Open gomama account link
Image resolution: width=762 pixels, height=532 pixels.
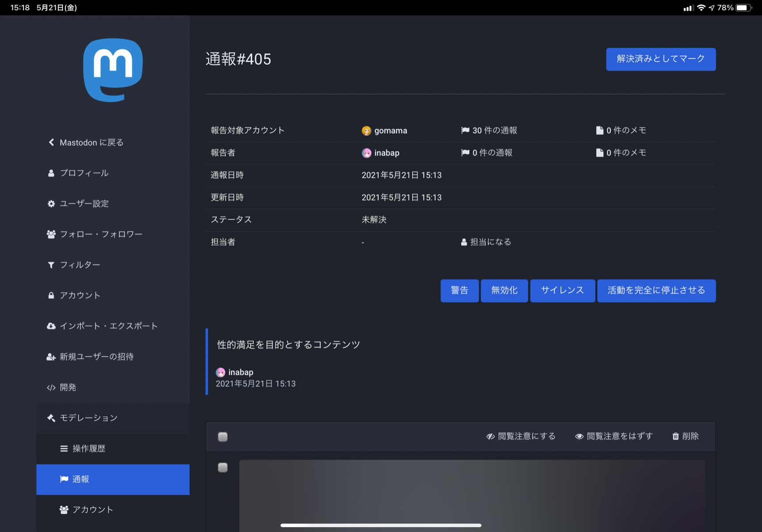[x=391, y=130]
